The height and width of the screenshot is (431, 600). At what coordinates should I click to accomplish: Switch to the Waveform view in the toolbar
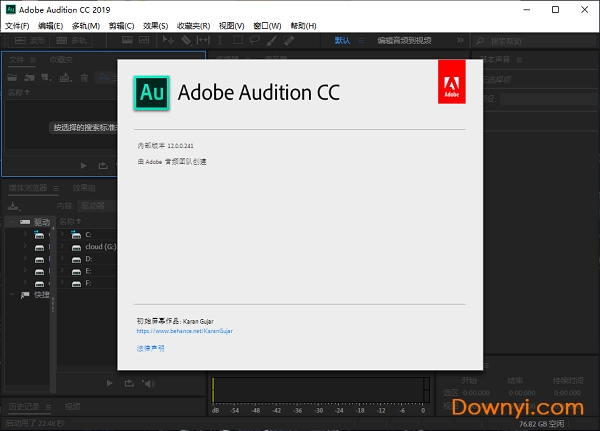(x=27, y=41)
